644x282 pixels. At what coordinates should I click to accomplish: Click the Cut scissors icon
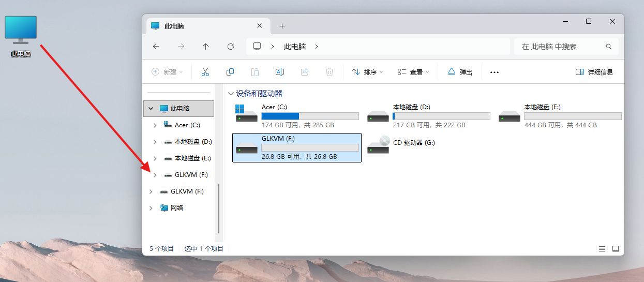205,72
